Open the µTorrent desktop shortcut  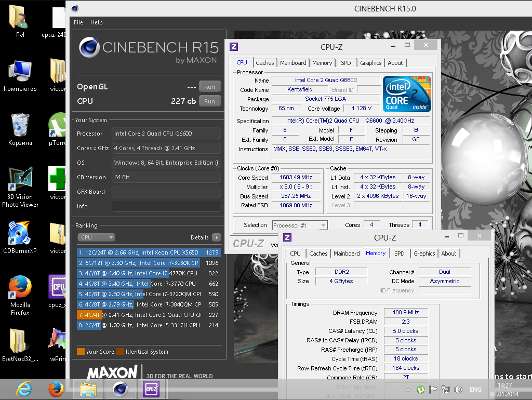click(57, 129)
